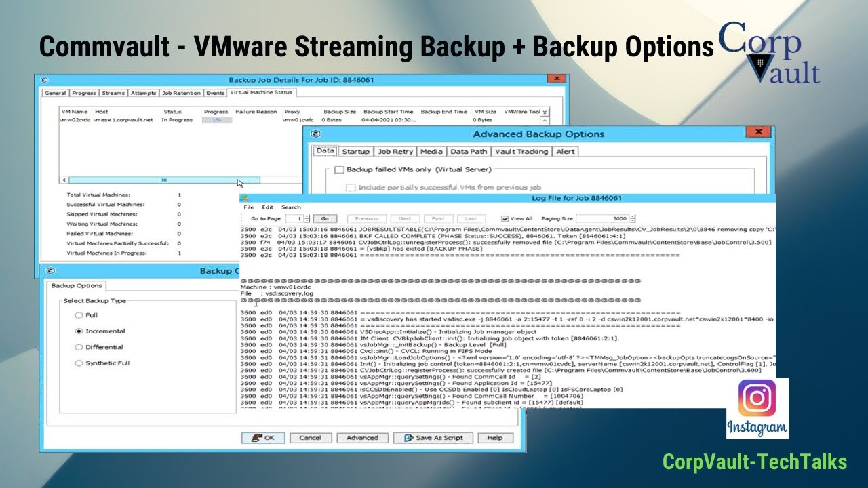The width and height of the screenshot is (868, 488).
Task: Click the Go button next to page number
Action: pyautogui.click(x=325, y=219)
